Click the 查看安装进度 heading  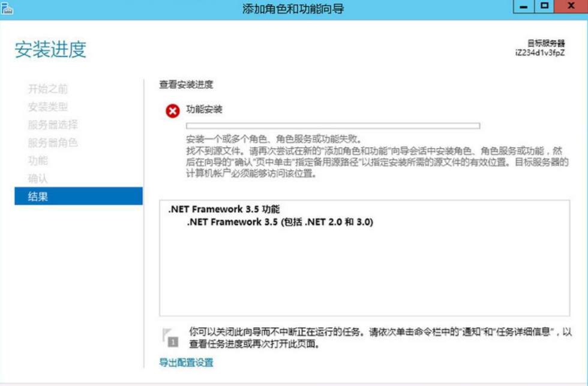(x=186, y=85)
